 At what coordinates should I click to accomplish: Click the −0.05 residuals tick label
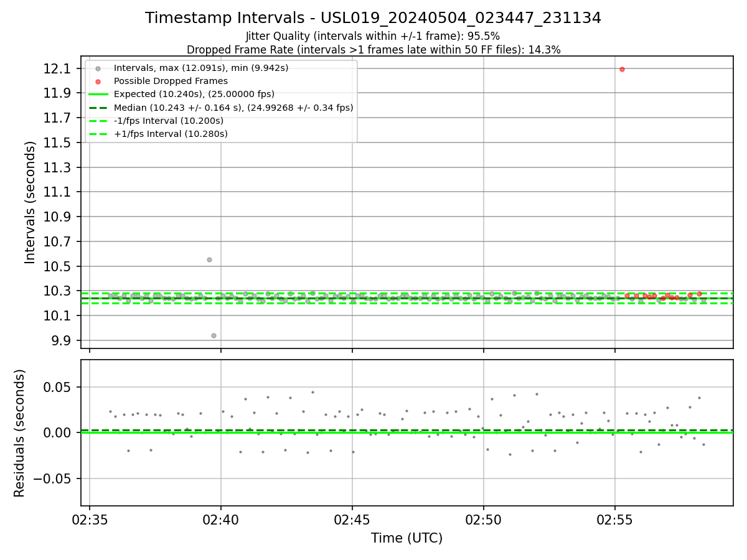(52, 478)
